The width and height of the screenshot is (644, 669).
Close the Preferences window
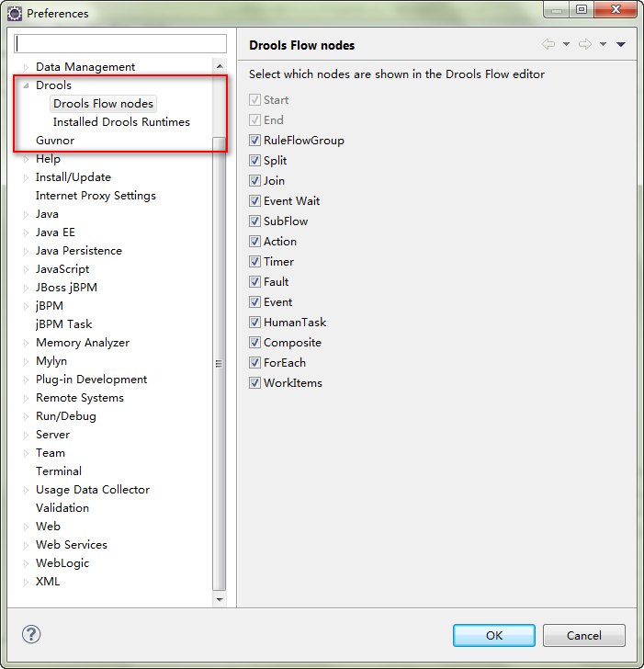616,9
